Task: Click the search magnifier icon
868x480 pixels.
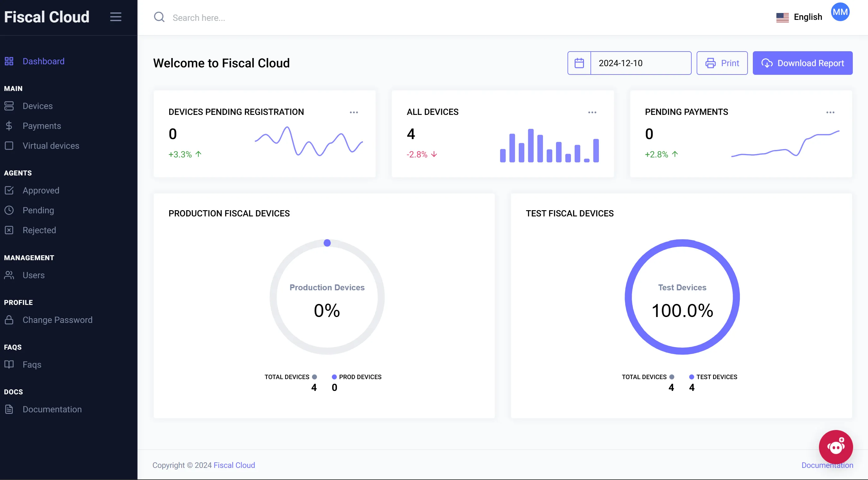Action: (159, 17)
